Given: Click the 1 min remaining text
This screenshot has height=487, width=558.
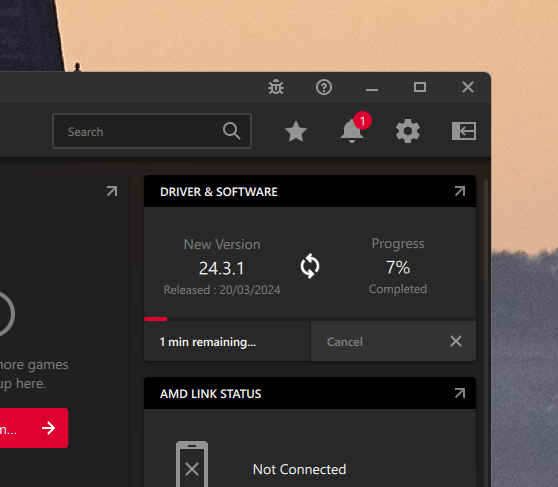Looking at the screenshot, I should click(x=208, y=342).
